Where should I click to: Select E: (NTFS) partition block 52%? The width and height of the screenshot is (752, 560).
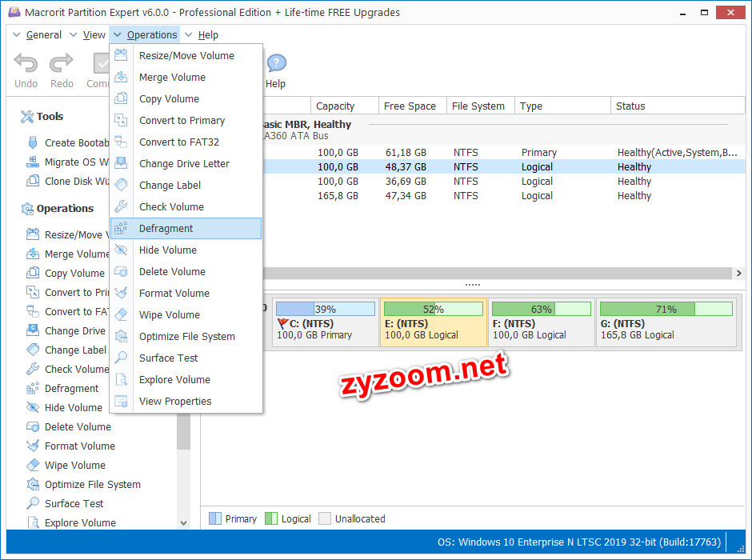coord(434,322)
